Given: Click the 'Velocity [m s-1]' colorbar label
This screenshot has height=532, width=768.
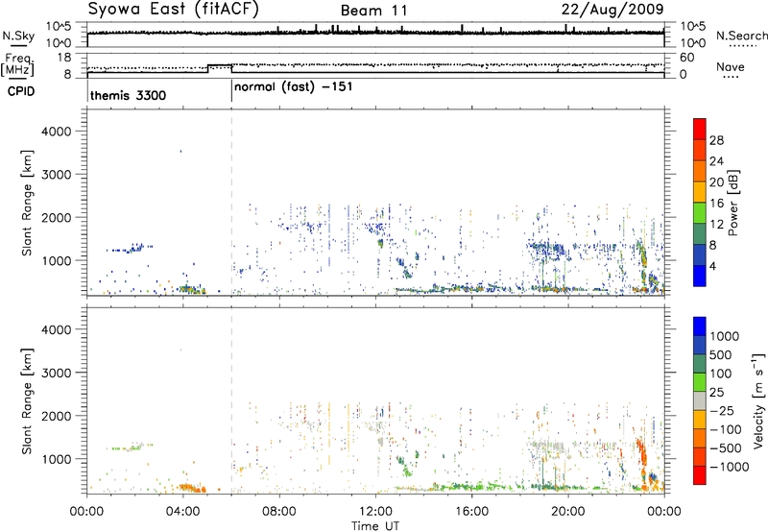Looking at the screenshot, I should pyautogui.click(x=758, y=400).
